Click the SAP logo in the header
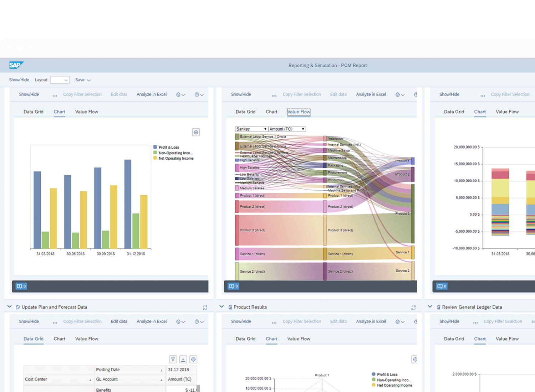Screen dimensions: 535x392 (16, 65)
